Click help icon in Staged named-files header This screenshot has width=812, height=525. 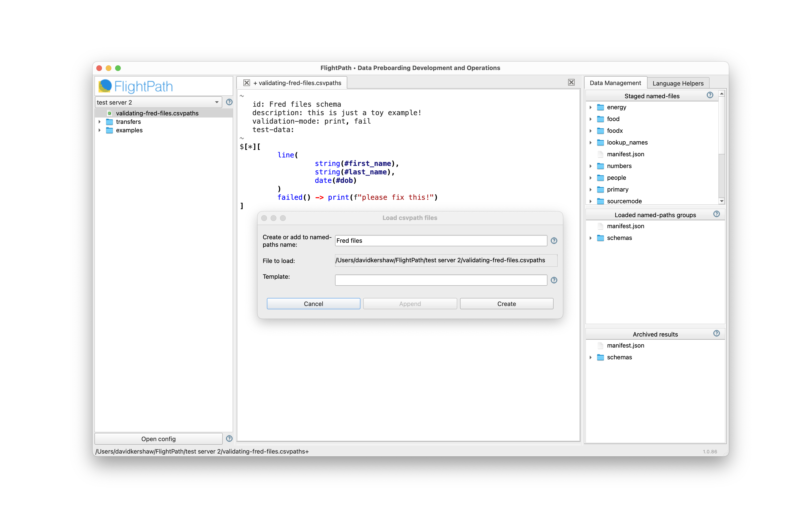710,95
